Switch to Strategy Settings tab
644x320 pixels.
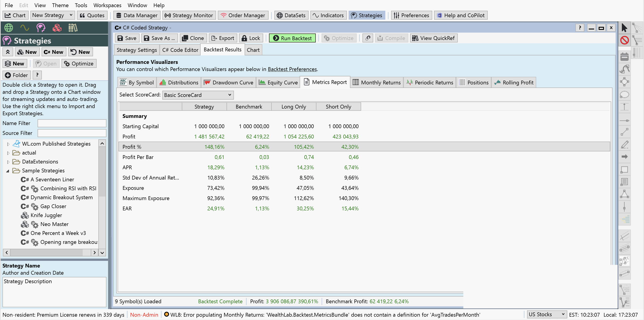137,50
